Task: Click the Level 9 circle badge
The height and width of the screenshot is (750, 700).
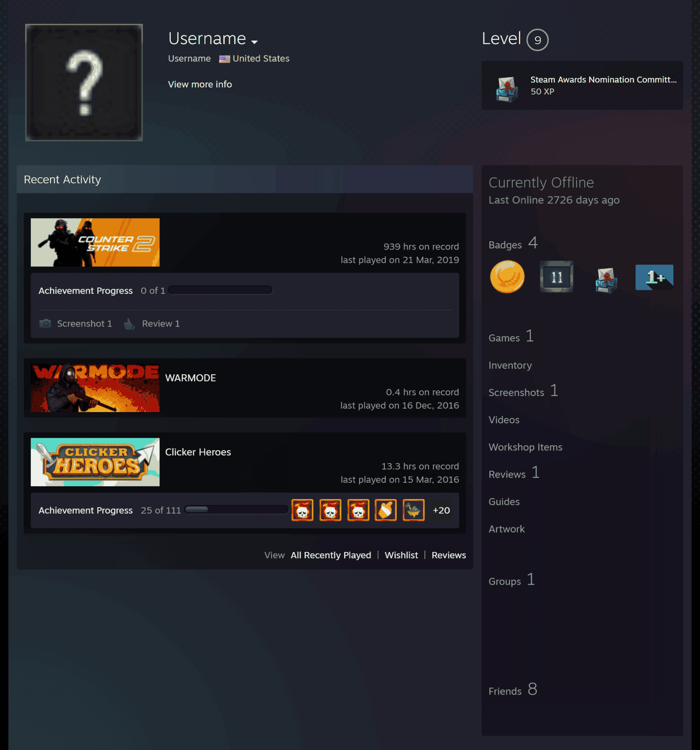Action: (537, 40)
